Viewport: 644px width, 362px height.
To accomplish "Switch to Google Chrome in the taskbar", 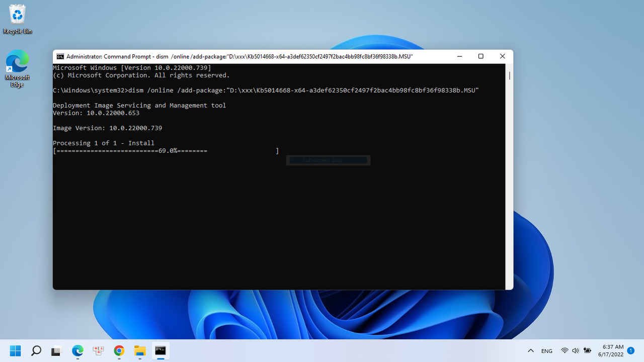I will click(119, 350).
